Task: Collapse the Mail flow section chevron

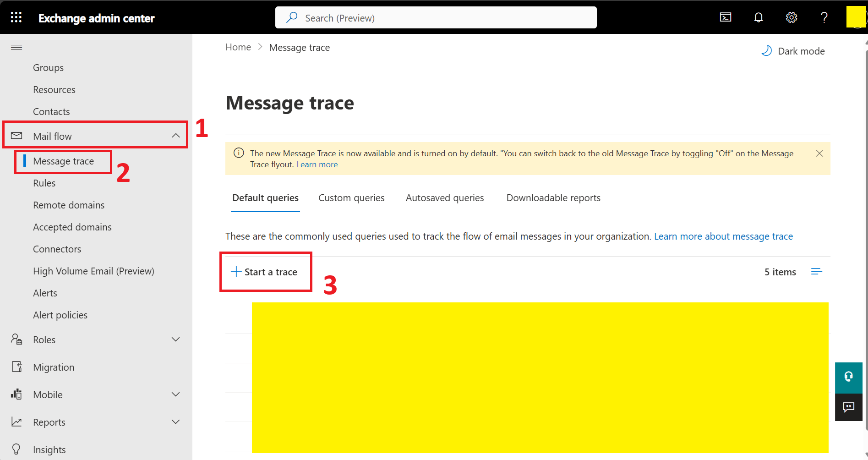Action: point(175,136)
